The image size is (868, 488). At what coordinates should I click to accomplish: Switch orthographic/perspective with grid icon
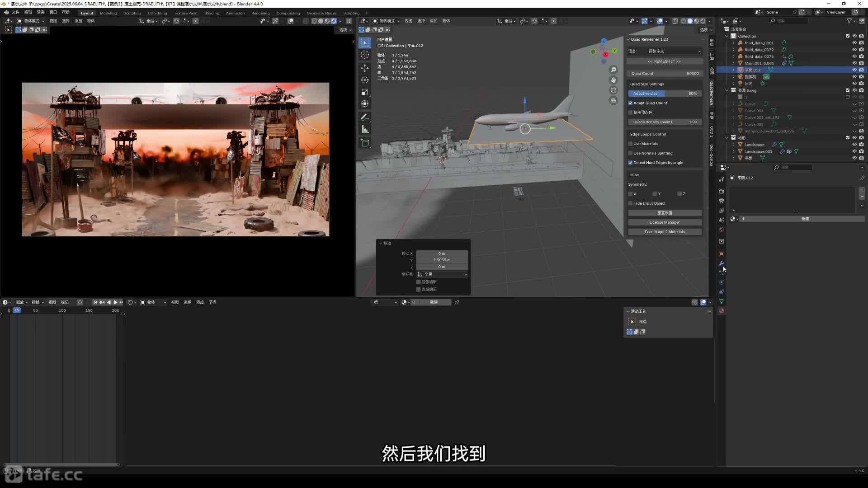pos(613,100)
